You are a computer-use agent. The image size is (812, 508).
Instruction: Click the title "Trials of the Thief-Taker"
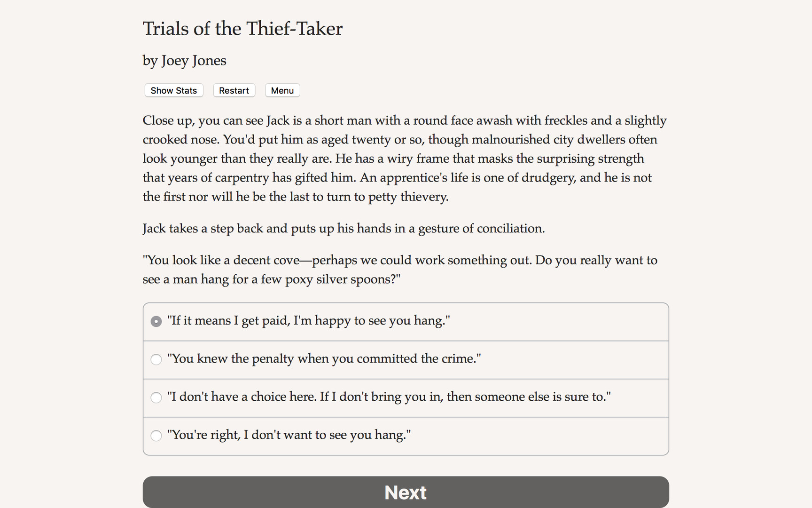242,28
